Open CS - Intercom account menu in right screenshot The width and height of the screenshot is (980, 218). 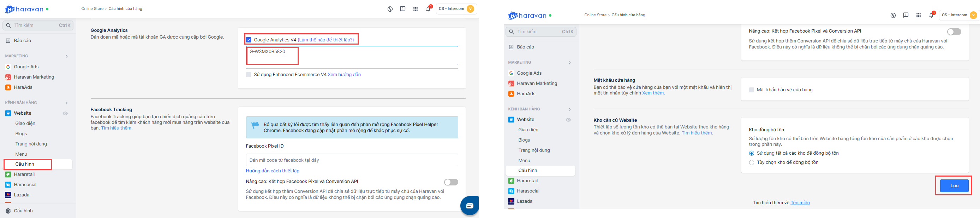[x=958, y=15]
